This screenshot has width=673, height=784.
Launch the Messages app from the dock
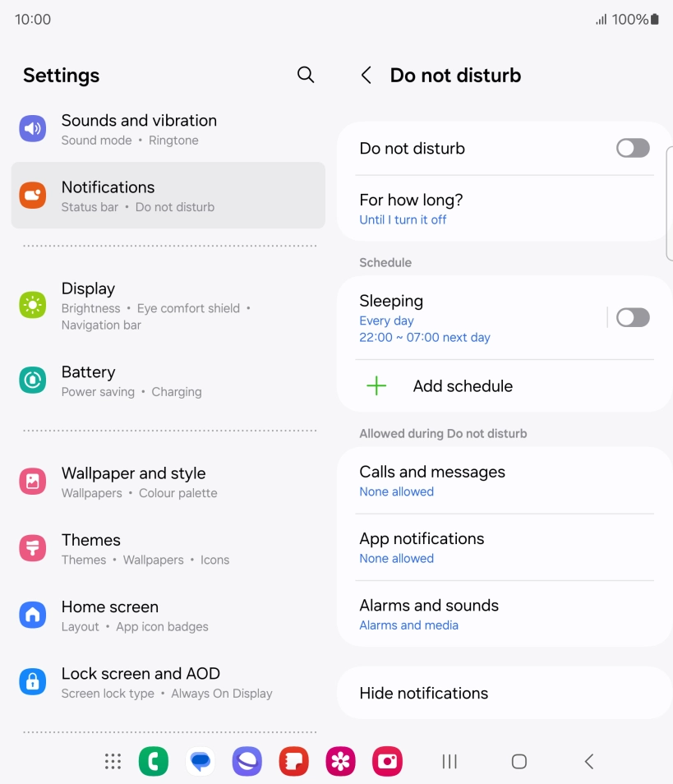click(201, 761)
